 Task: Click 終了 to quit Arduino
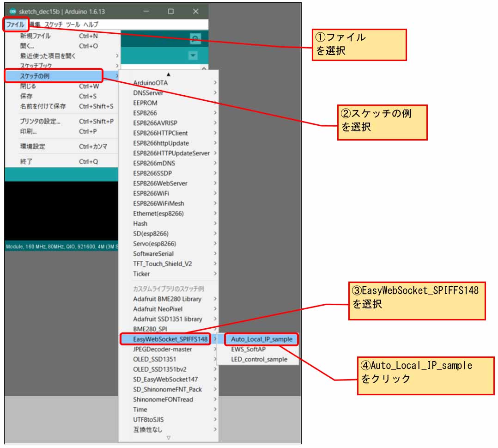pos(62,161)
